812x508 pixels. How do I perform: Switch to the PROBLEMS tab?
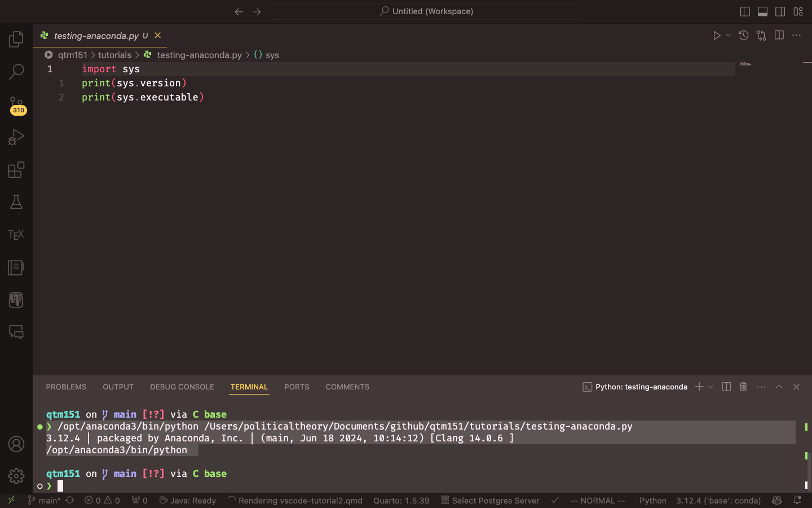pos(66,387)
